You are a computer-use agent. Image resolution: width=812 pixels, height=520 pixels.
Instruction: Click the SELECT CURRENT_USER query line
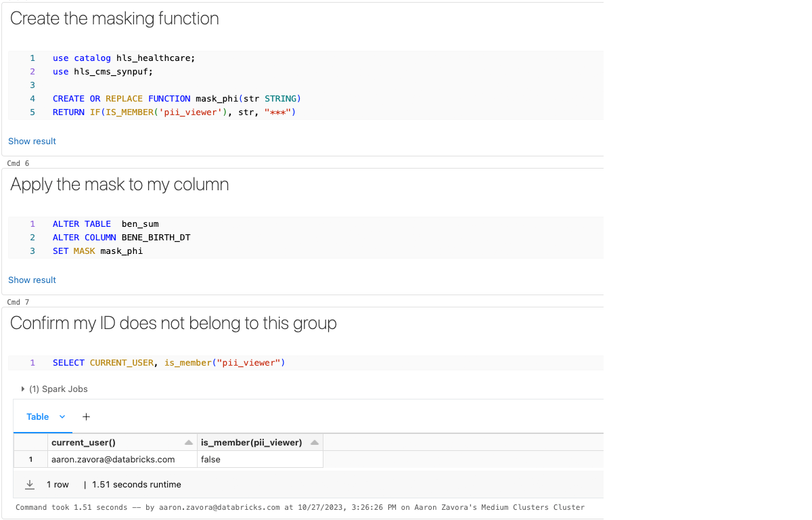[x=169, y=363]
